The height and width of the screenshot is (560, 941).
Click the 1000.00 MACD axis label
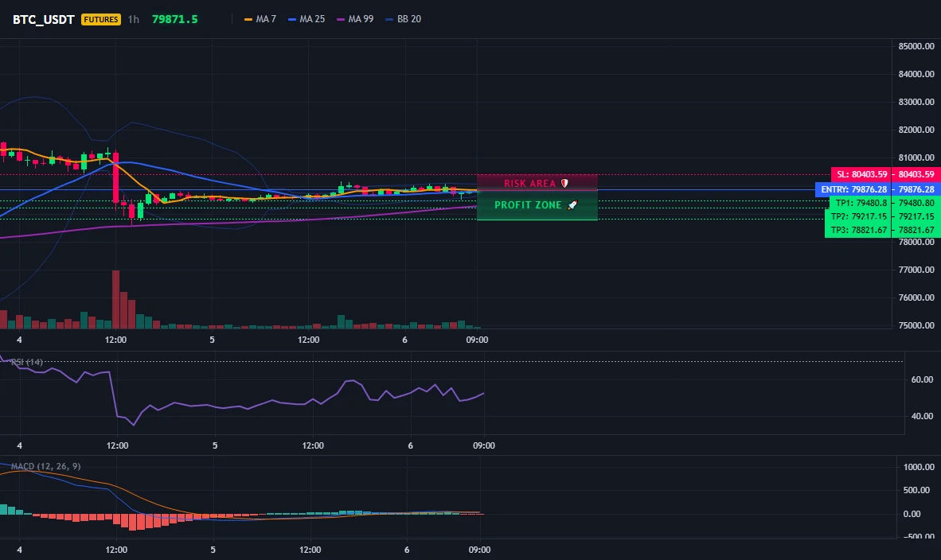point(919,467)
